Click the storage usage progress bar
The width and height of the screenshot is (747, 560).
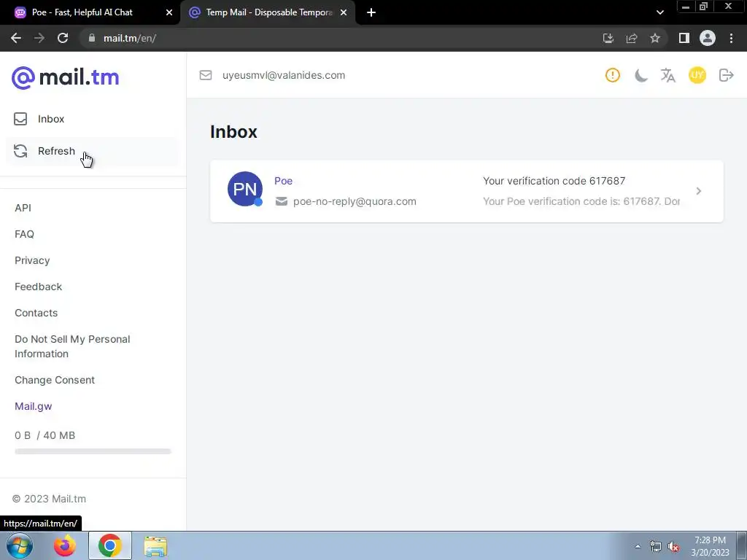93,451
